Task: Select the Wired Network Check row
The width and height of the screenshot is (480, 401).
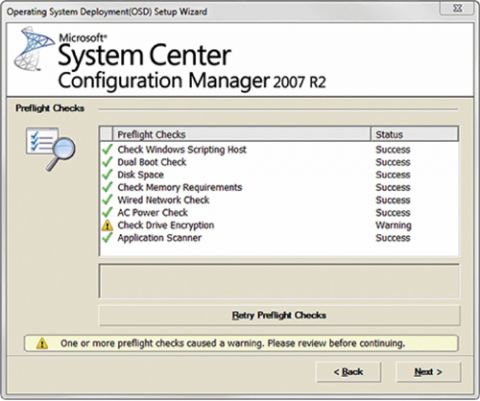Action: [279, 200]
